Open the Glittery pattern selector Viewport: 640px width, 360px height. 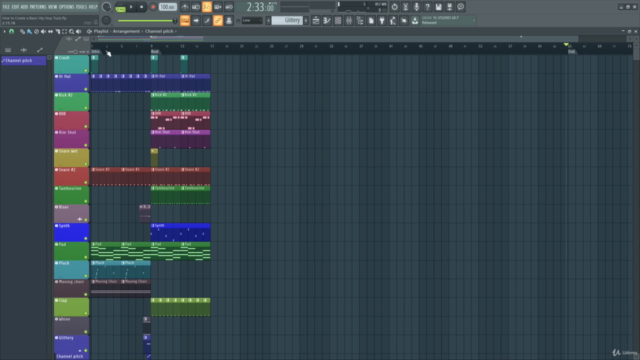pyautogui.click(x=287, y=20)
